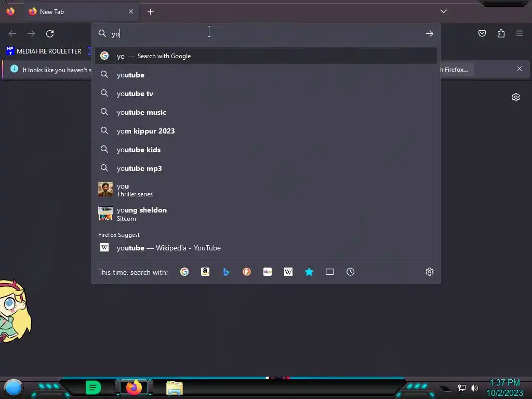Click the Firefox taskbar icon

pos(134,387)
